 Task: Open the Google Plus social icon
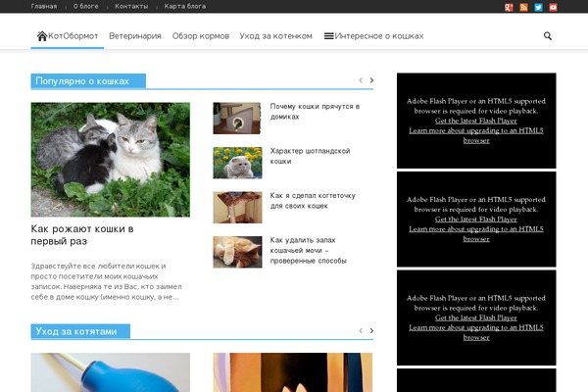point(509,7)
